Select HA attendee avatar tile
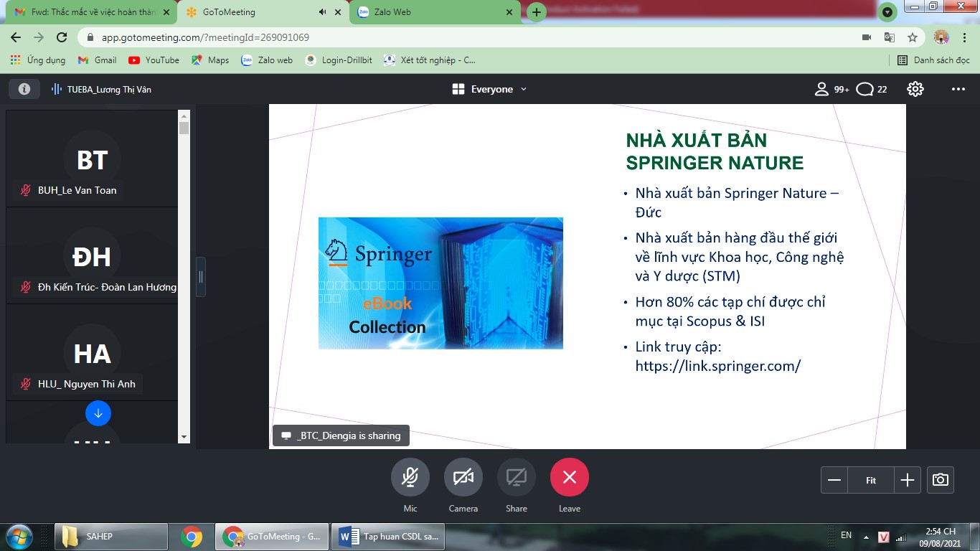 [x=92, y=353]
